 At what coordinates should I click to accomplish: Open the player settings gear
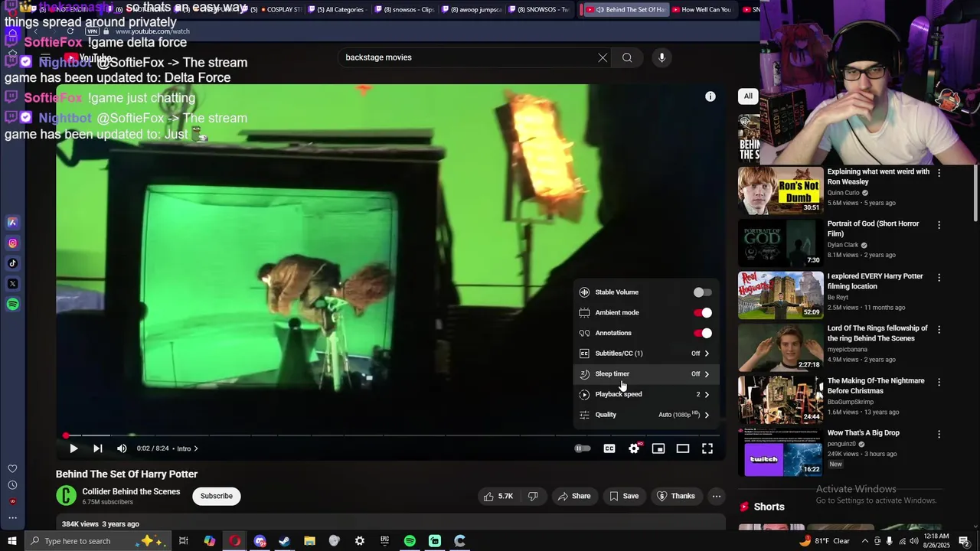tap(634, 448)
